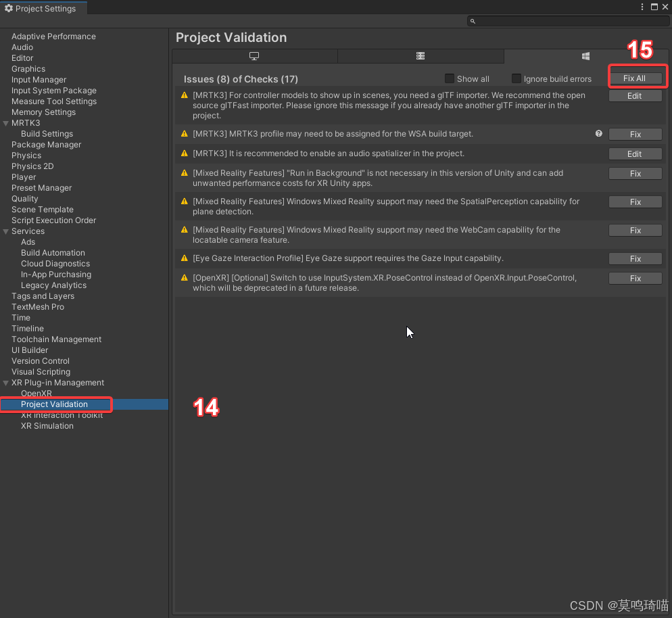This screenshot has width=672, height=618.
Task: Open Player settings
Action: (24, 177)
